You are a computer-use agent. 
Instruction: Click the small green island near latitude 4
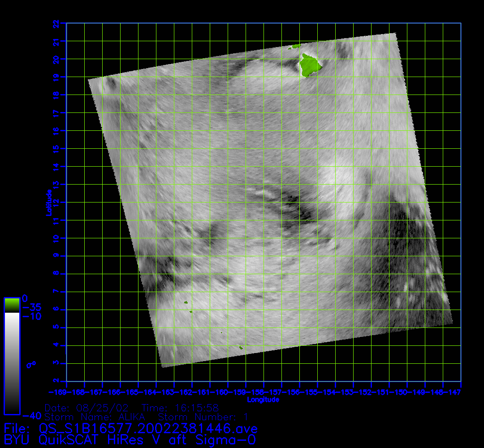(241, 347)
